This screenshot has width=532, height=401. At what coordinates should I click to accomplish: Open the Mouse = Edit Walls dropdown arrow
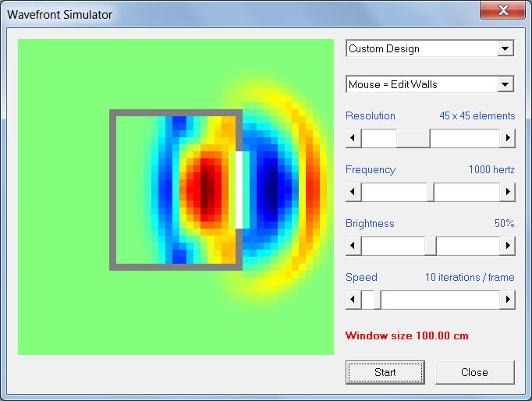pos(505,84)
